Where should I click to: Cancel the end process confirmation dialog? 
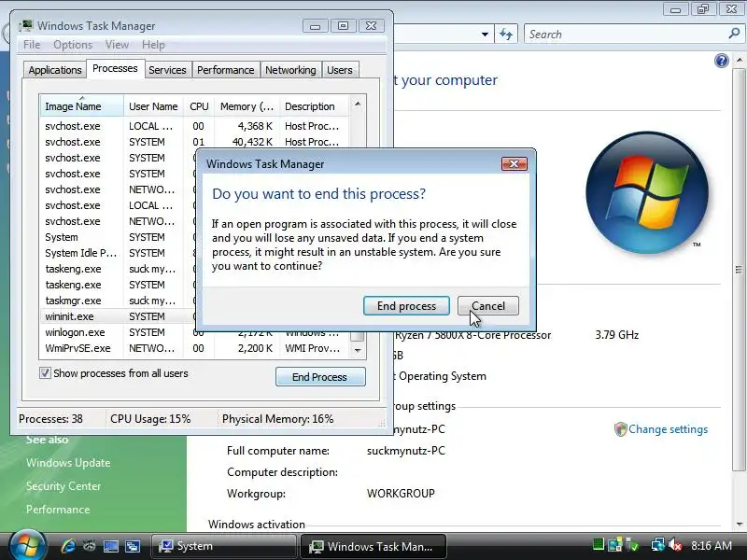pyautogui.click(x=487, y=306)
